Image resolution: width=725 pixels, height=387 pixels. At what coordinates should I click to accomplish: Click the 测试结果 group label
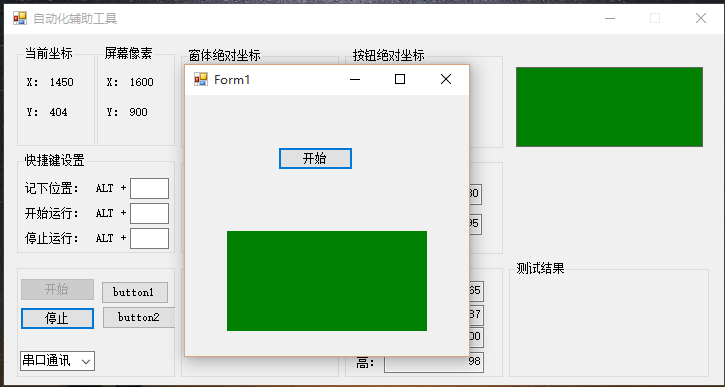coord(540,268)
